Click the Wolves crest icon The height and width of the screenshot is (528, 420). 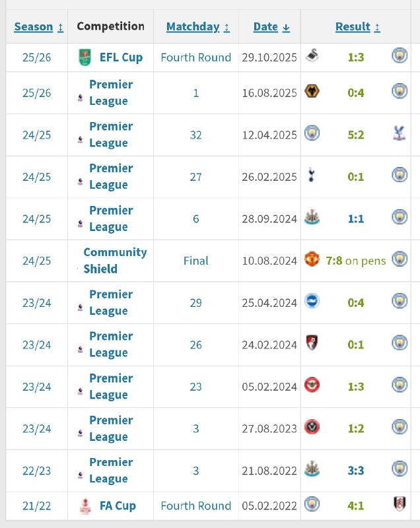click(312, 92)
